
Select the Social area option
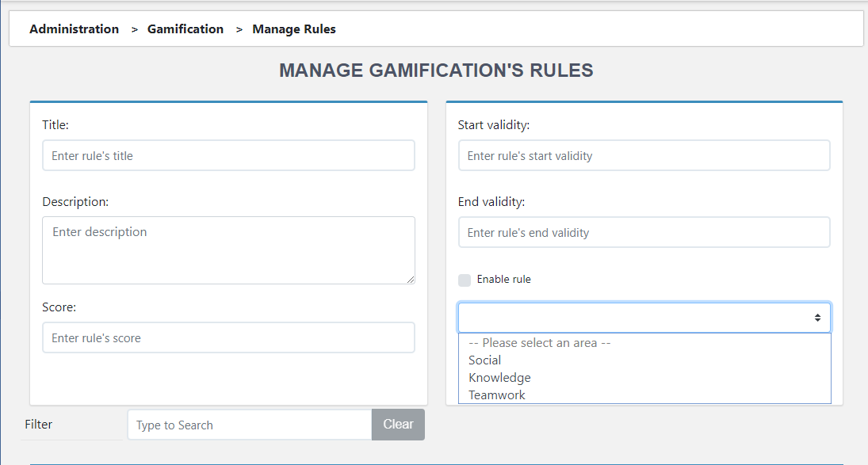(644, 360)
